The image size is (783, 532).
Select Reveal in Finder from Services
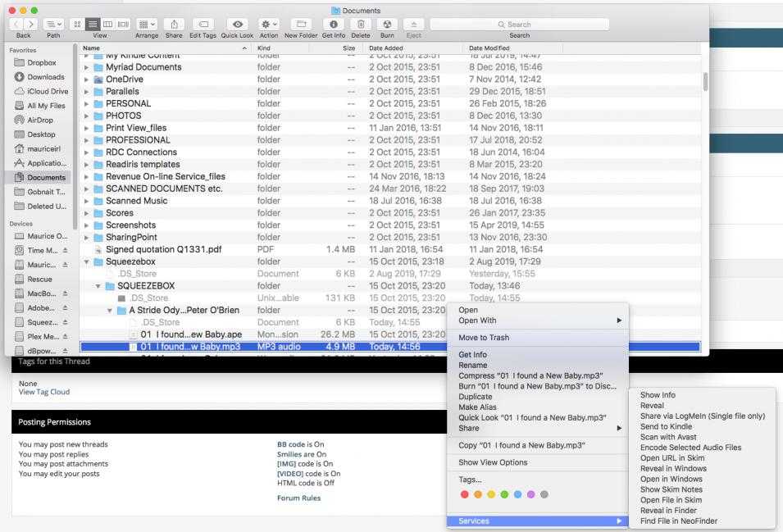click(x=670, y=512)
